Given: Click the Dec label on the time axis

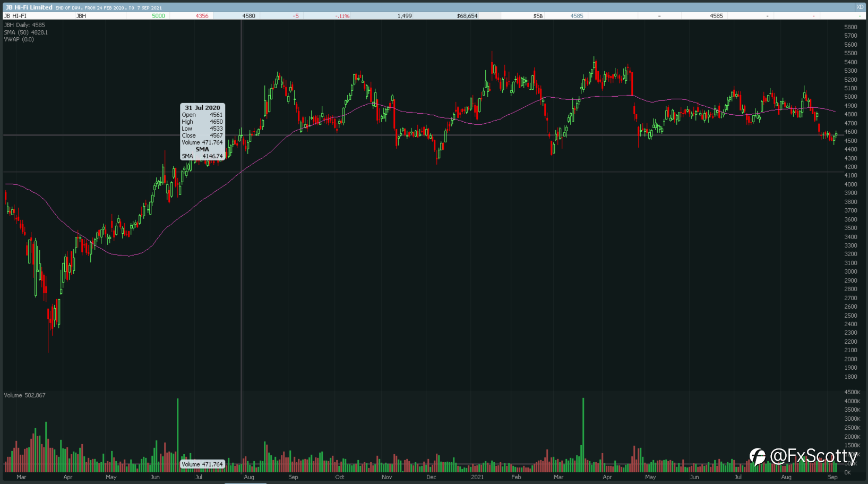Looking at the screenshot, I should point(431,477).
